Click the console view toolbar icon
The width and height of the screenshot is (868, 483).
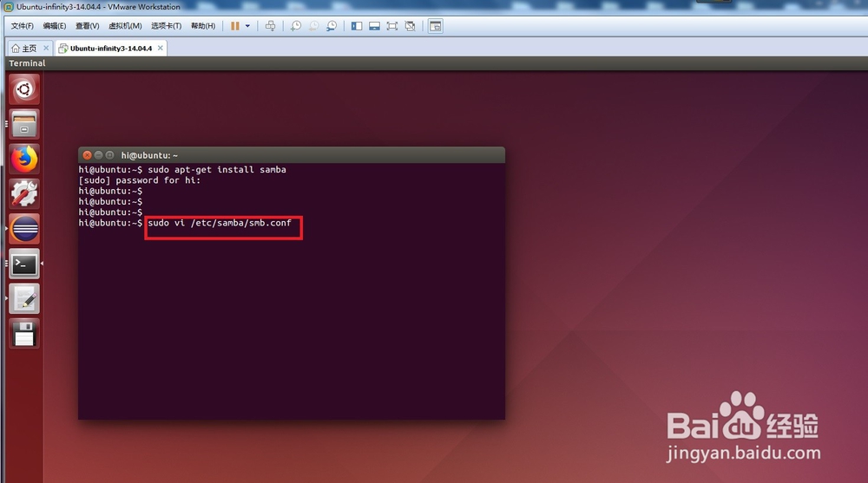click(436, 26)
